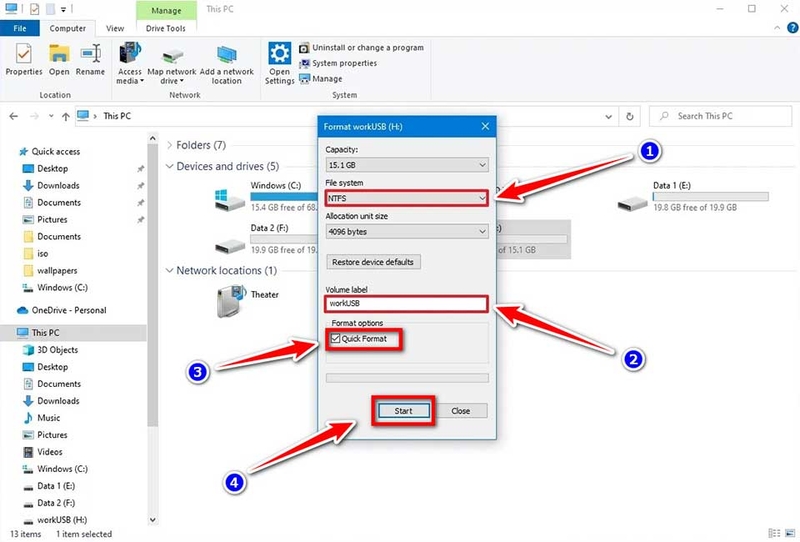Click the Close button in Format dialog
Viewport: 800px width, 542px height.
tap(461, 411)
